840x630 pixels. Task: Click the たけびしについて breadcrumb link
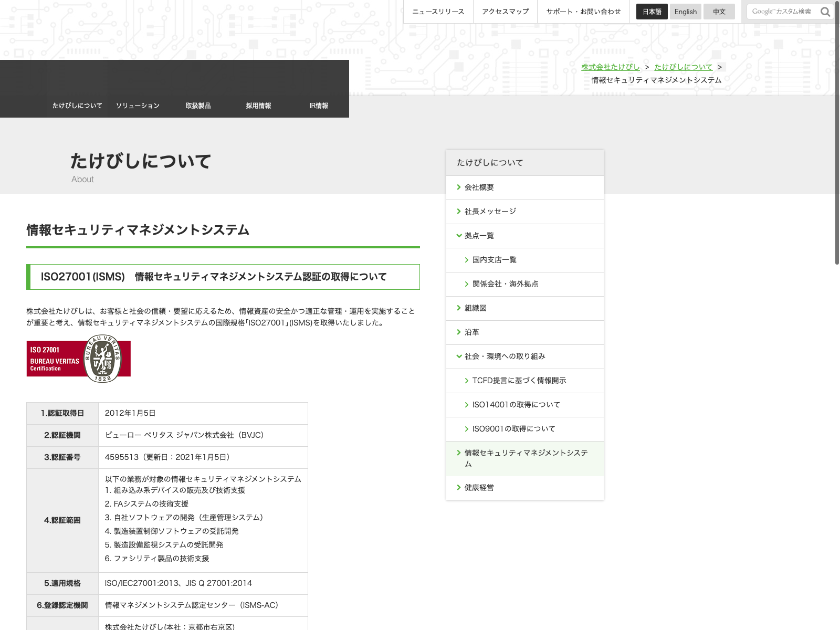[683, 67]
